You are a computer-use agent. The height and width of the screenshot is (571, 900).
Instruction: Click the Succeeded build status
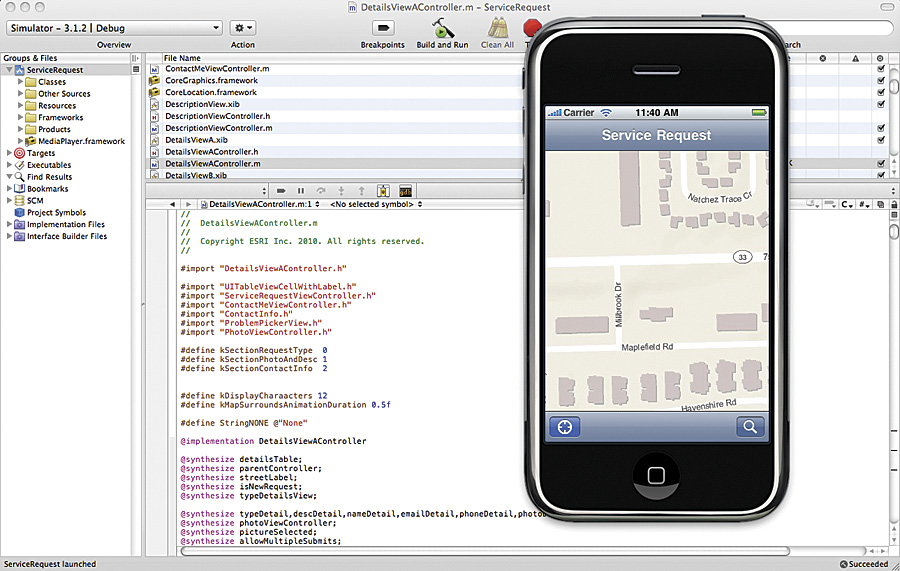(864, 564)
